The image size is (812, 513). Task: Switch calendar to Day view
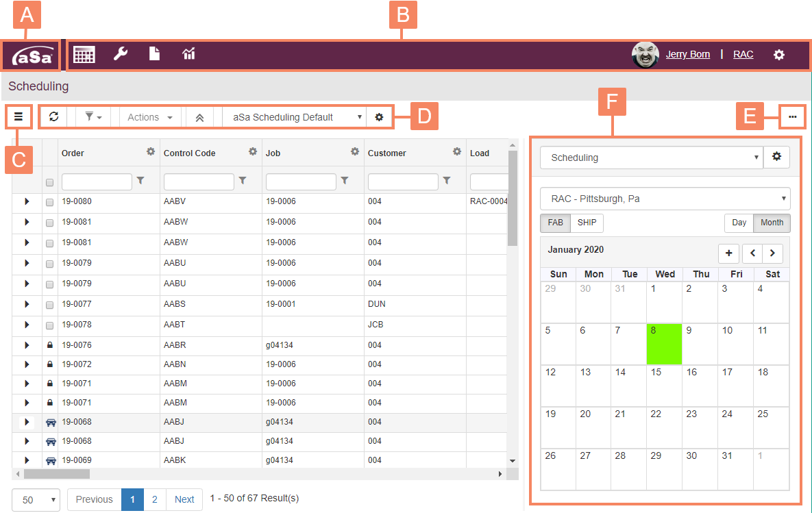tap(739, 223)
